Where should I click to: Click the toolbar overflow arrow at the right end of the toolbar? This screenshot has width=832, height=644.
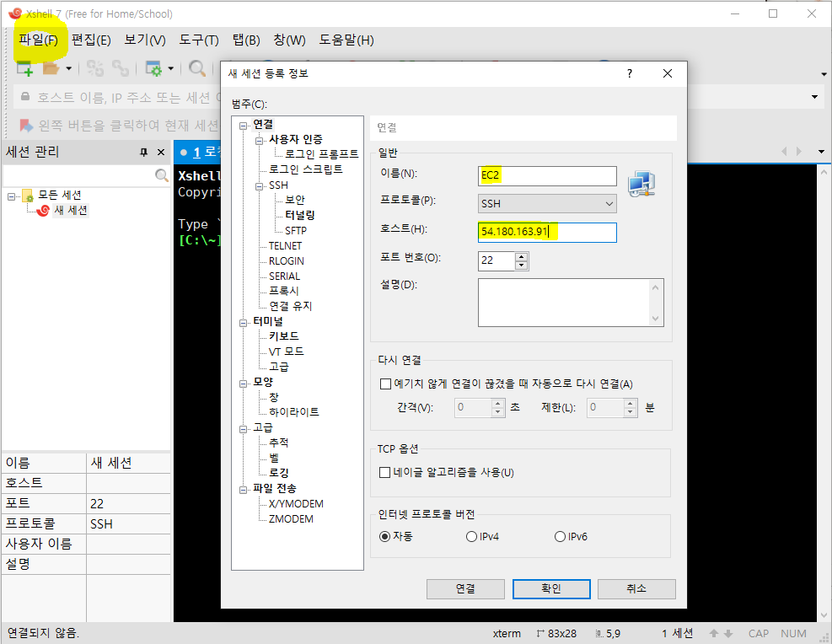(x=824, y=73)
